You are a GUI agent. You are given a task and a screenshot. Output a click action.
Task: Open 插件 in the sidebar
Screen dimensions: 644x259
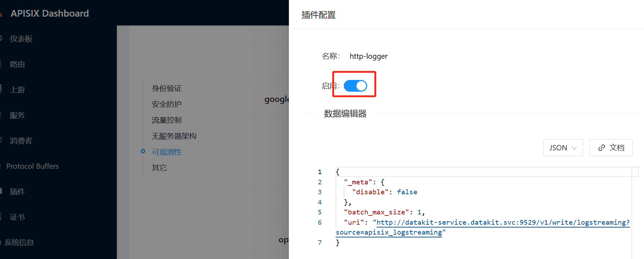point(17,192)
